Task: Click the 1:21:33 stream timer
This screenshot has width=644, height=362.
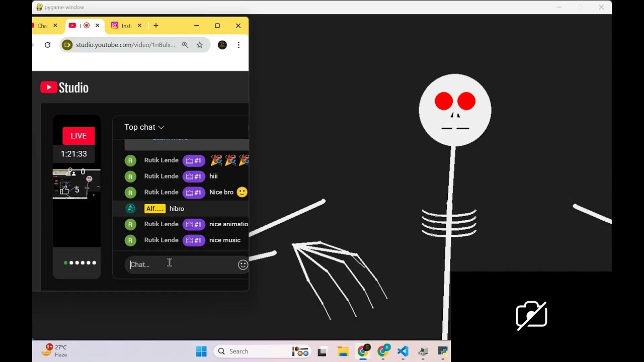Action: click(x=74, y=154)
